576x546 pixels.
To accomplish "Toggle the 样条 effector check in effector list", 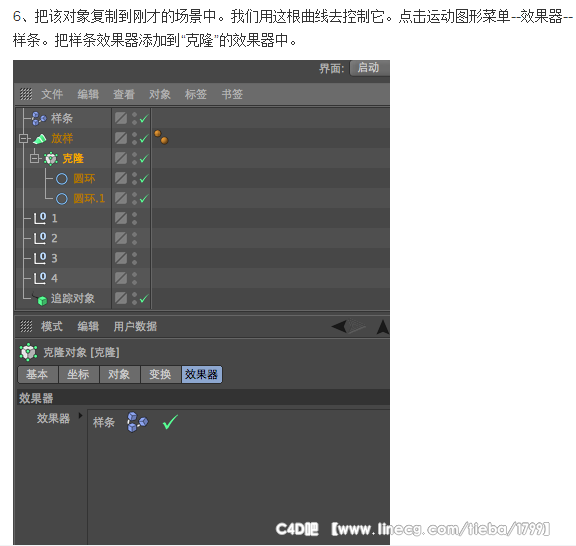I will point(170,422).
